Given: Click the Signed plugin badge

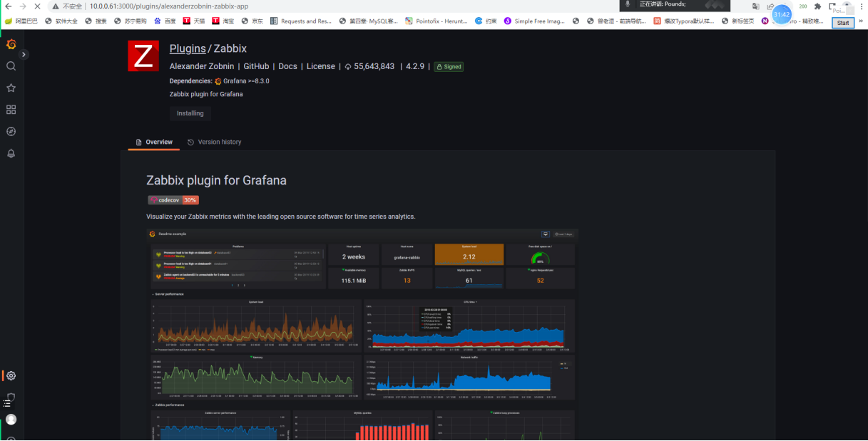Looking at the screenshot, I should click(449, 67).
